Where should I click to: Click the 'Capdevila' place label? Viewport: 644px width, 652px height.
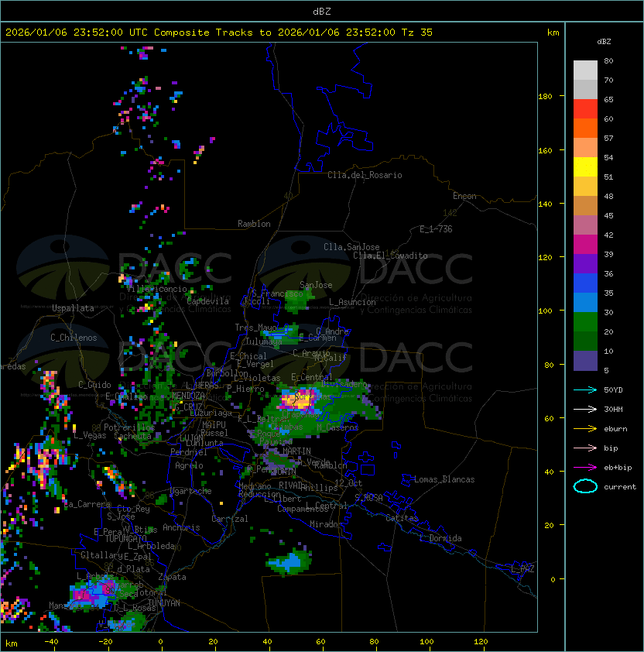208,301
